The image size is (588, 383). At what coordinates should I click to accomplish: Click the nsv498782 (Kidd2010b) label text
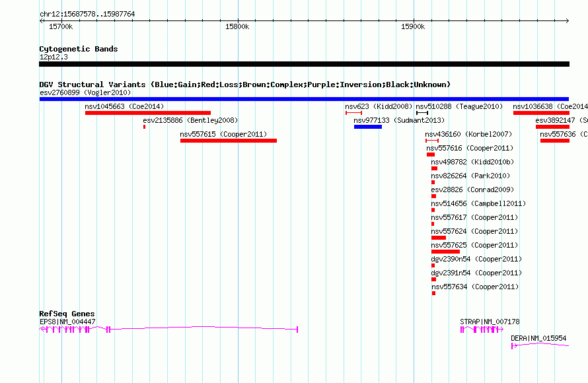pyautogui.click(x=472, y=162)
